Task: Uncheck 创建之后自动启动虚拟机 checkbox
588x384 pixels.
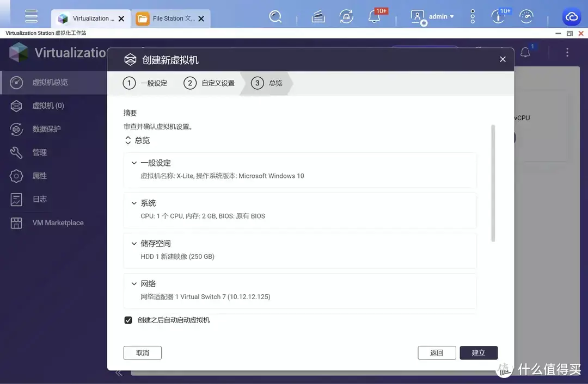Action: pos(128,320)
